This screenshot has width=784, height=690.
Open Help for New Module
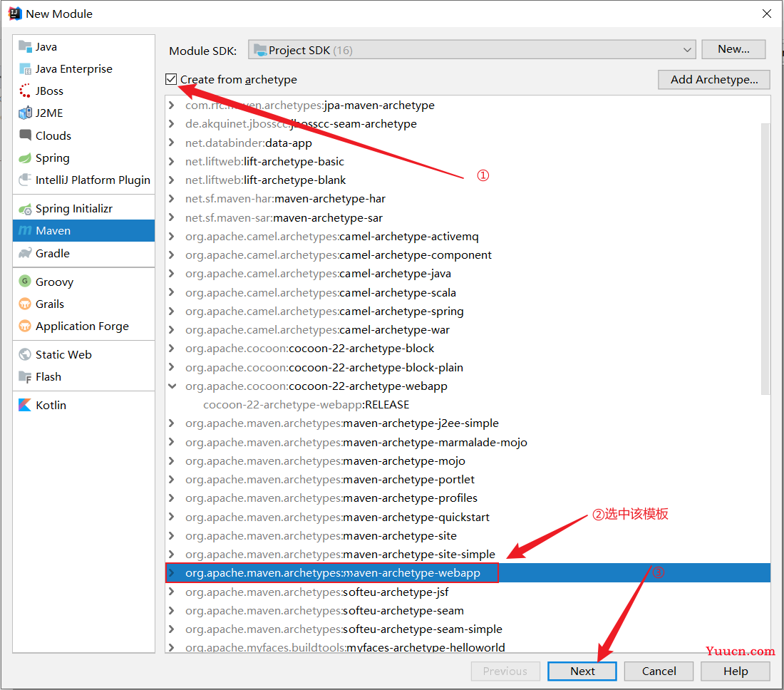coord(736,671)
